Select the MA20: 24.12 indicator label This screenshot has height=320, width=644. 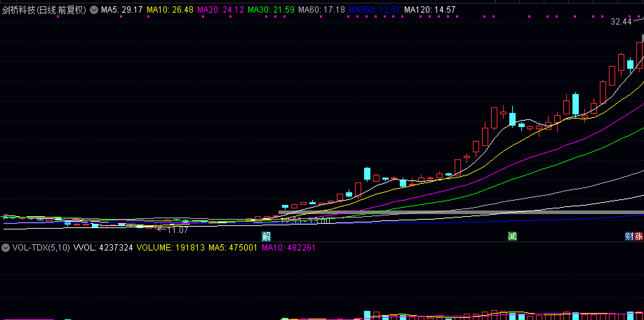(220, 10)
